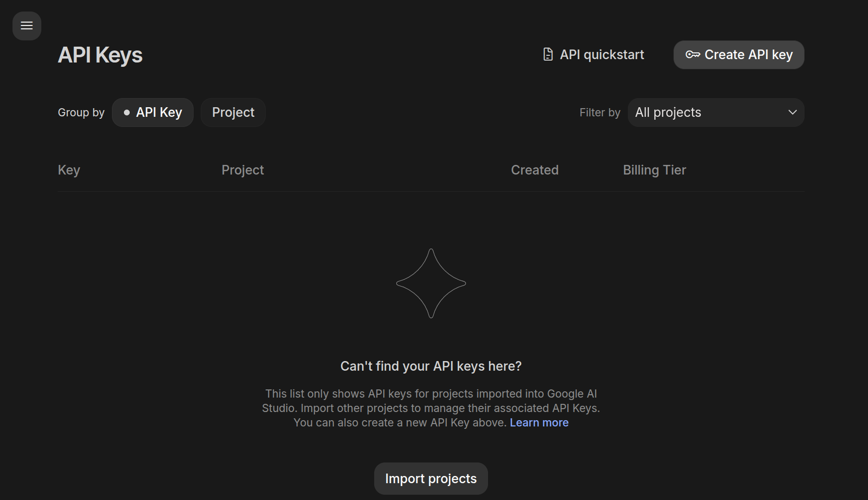Open the API quickstart link
This screenshot has height=500, width=868.
pyautogui.click(x=594, y=55)
